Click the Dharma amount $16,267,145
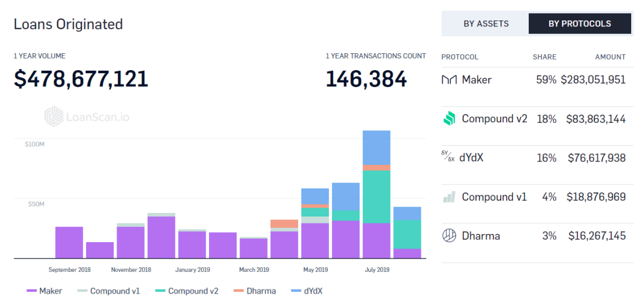 597,236
